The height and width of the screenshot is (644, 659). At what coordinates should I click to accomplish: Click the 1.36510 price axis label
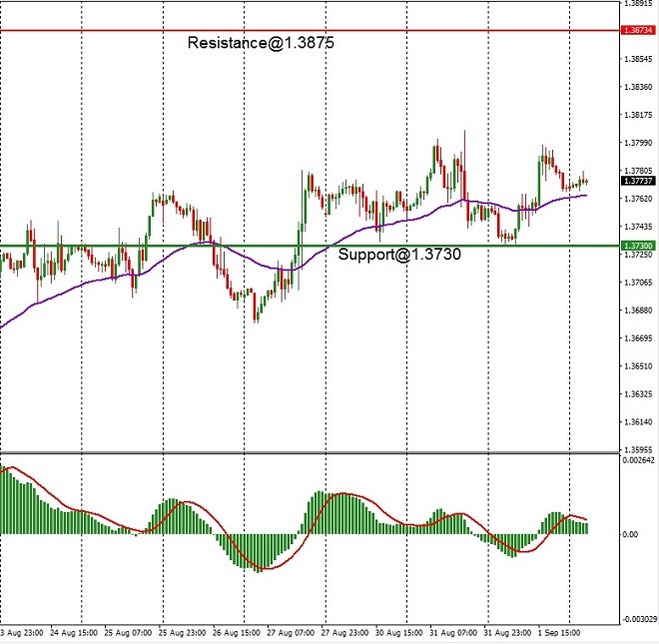pyautogui.click(x=638, y=366)
